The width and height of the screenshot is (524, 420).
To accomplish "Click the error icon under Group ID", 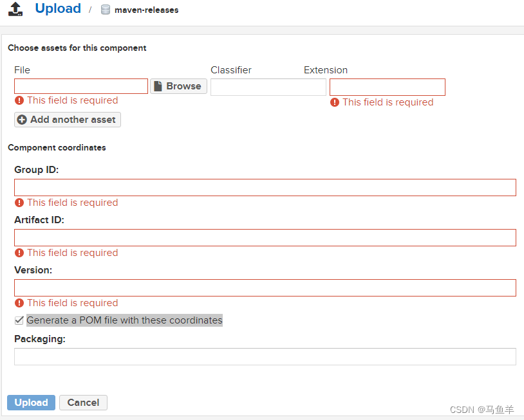I will click(19, 202).
